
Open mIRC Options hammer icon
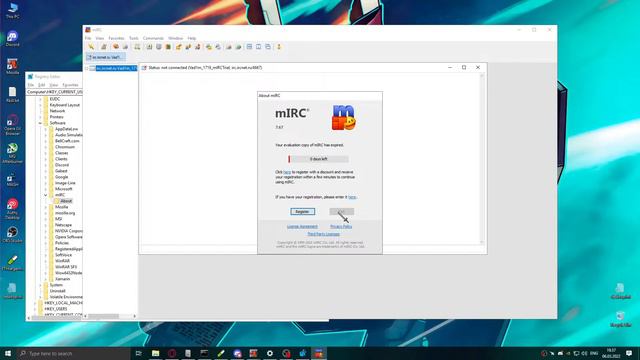(x=104, y=47)
